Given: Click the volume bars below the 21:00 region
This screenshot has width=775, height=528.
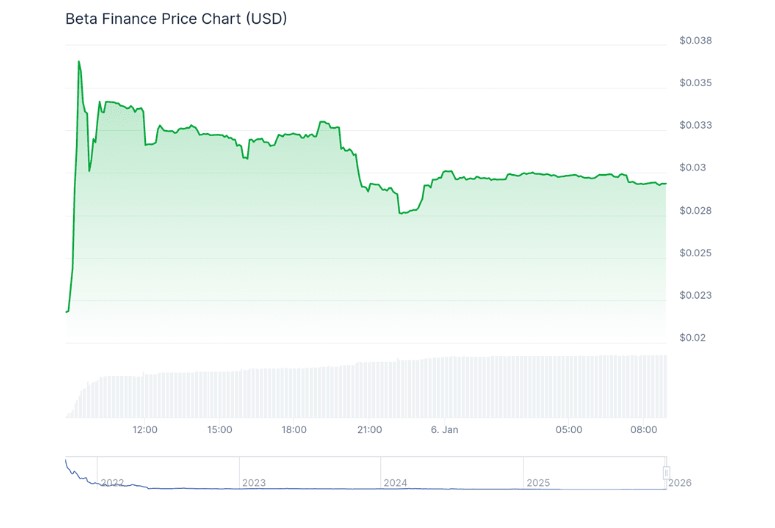Looking at the screenshot, I should pos(369,390).
